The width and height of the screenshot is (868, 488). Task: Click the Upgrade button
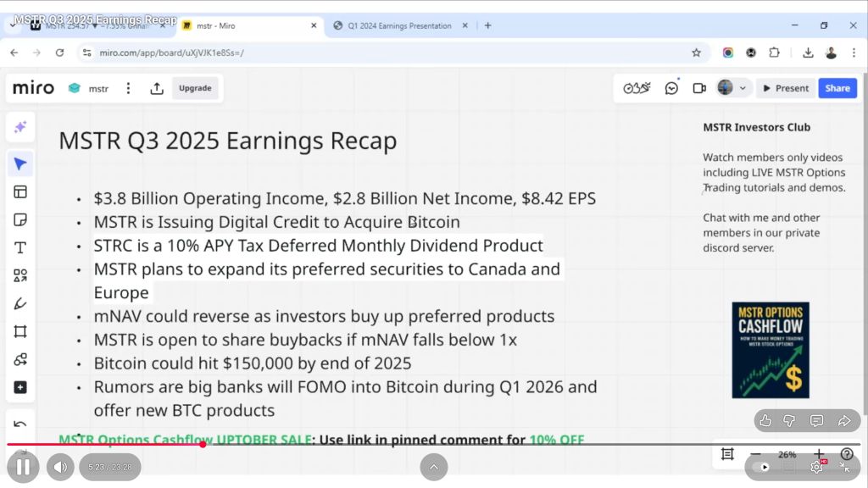coord(195,88)
